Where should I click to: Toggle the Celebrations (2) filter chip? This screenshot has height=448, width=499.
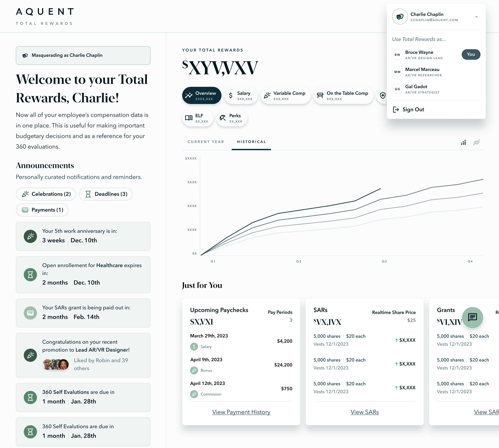(46, 194)
